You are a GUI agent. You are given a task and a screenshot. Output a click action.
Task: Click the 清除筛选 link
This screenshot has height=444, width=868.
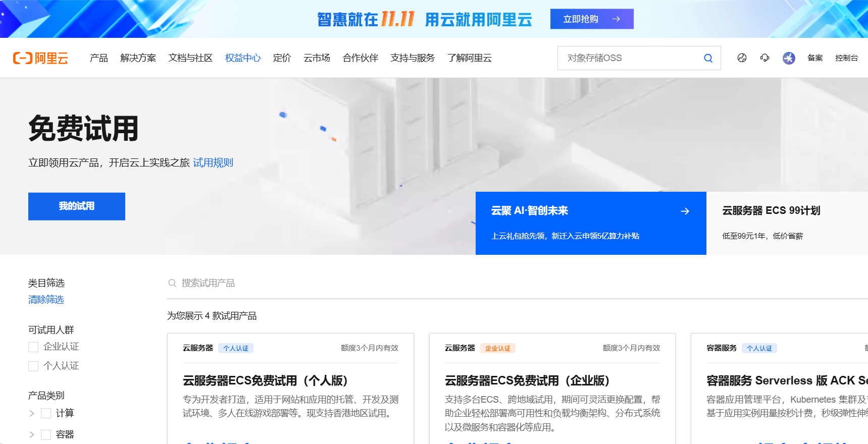point(46,300)
